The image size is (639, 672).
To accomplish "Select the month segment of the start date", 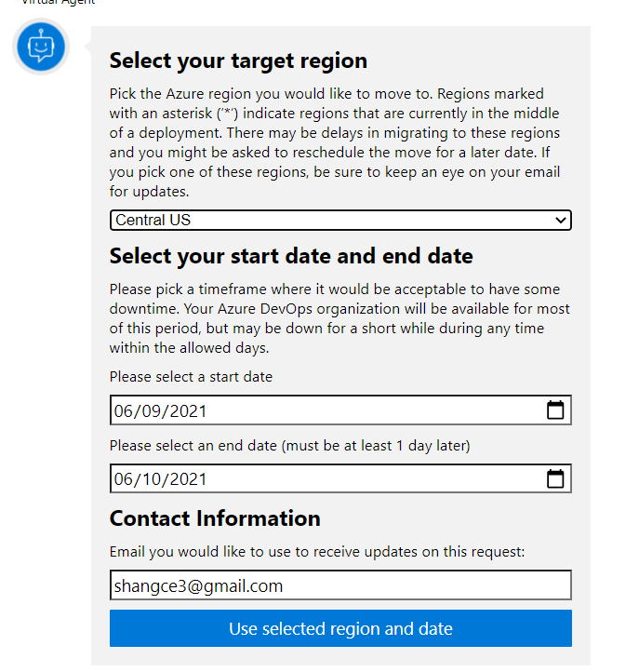I will [125, 411].
